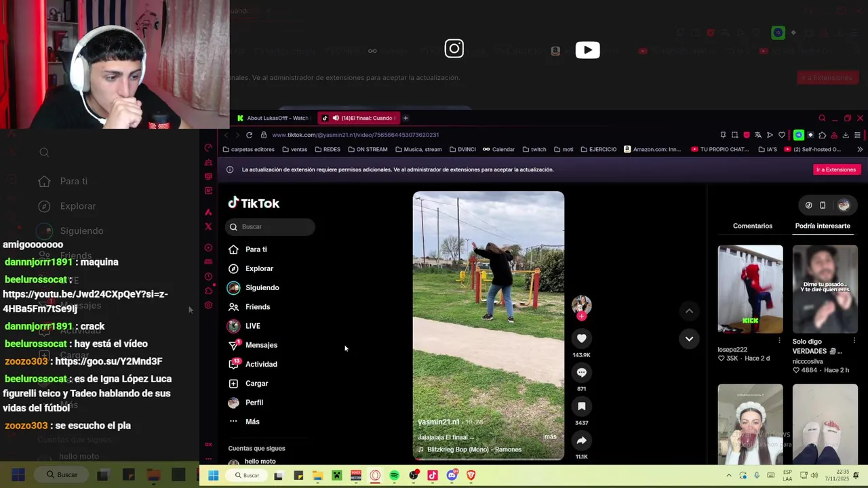Open options for the nicccosilva video
The height and width of the screenshot is (488, 868).
pos(854,341)
